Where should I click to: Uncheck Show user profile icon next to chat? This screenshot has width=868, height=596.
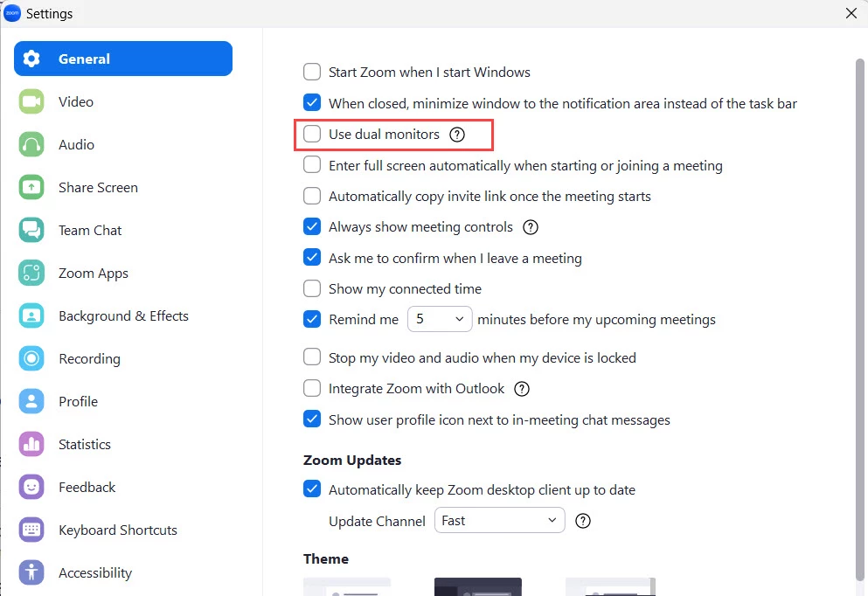[x=312, y=419]
